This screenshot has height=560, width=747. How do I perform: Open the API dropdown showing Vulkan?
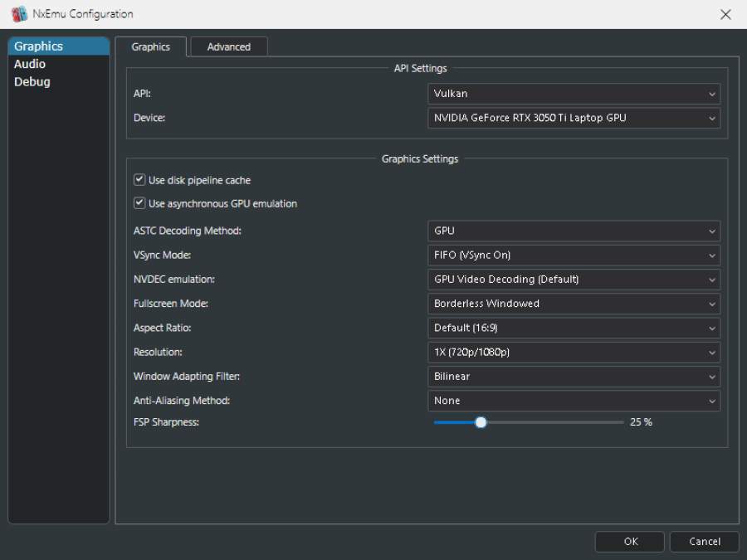574,94
